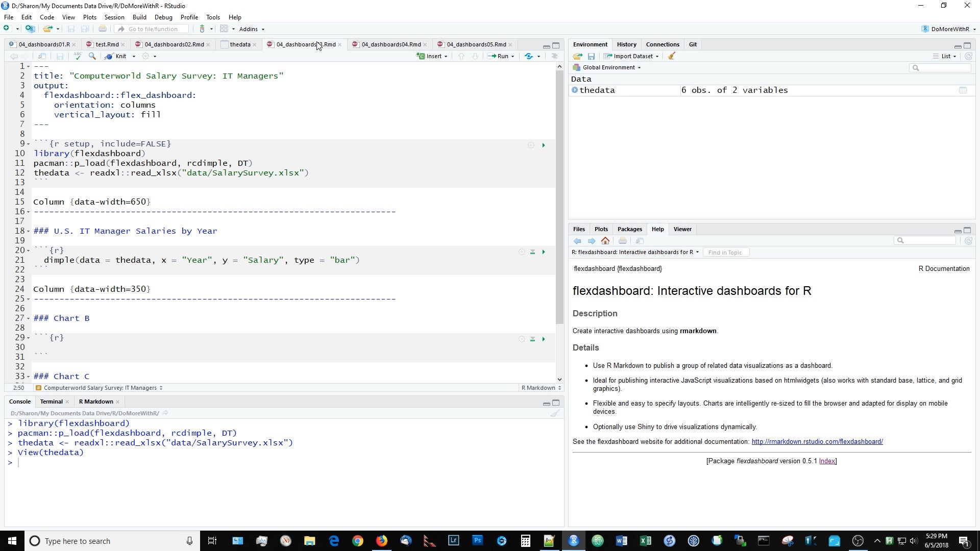The width and height of the screenshot is (980, 551).
Task: Open Excel from the taskbar
Action: [x=645, y=541]
